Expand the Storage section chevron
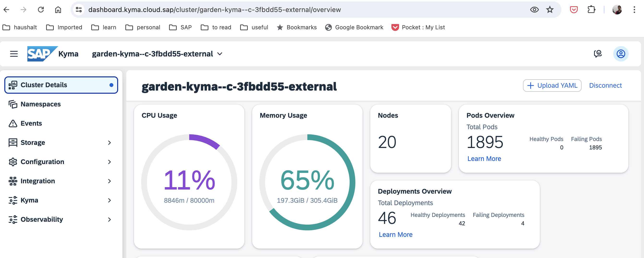 [109, 143]
